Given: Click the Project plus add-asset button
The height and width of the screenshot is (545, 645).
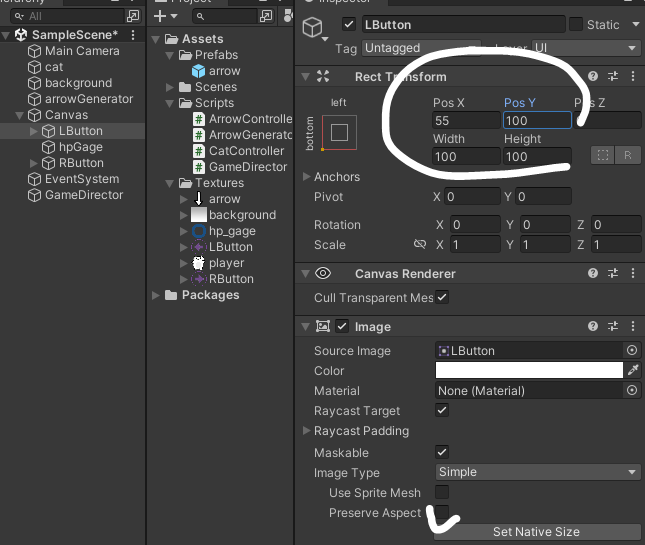Looking at the screenshot, I should (160, 16).
